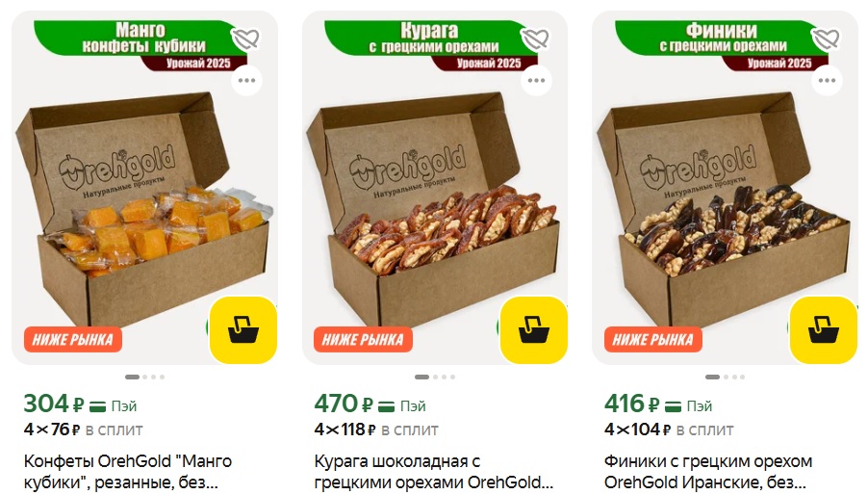
Task: Click "НИЖЕ РЫНКА" badge on Kuraga card
Action: [x=363, y=339]
